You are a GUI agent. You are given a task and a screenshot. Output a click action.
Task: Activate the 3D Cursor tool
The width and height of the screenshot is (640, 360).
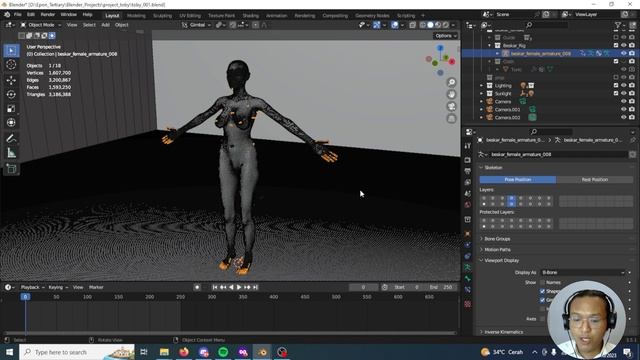tap(11, 64)
